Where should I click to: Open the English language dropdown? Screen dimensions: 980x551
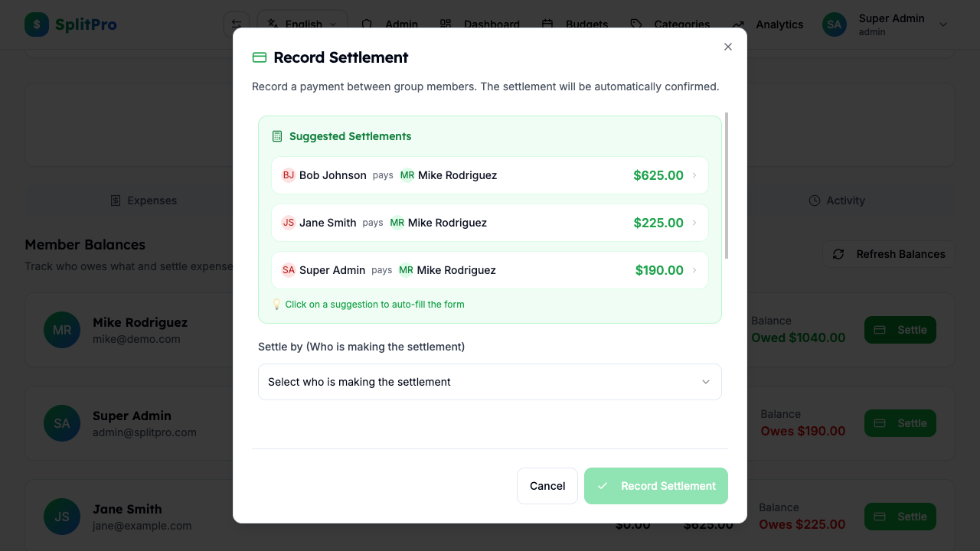(x=302, y=24)
